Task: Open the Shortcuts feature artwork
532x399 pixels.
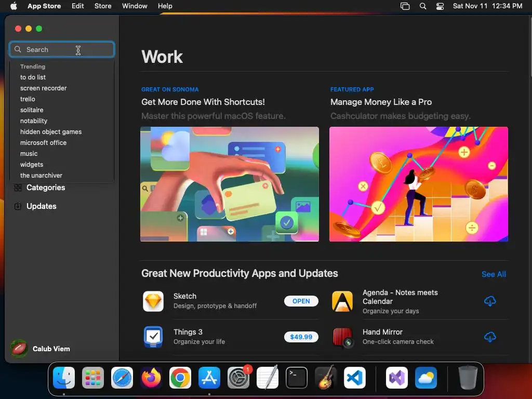Action: click(230, 184)
